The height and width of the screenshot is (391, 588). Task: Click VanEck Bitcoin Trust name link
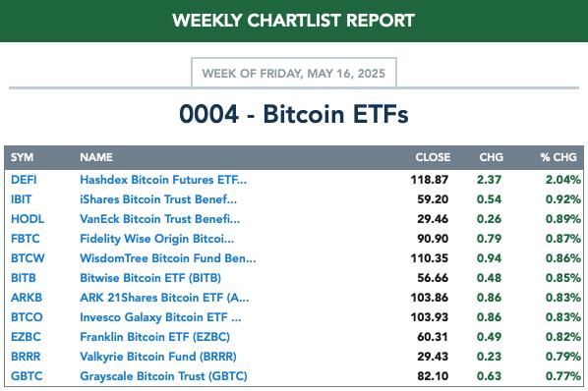(159, 219)
